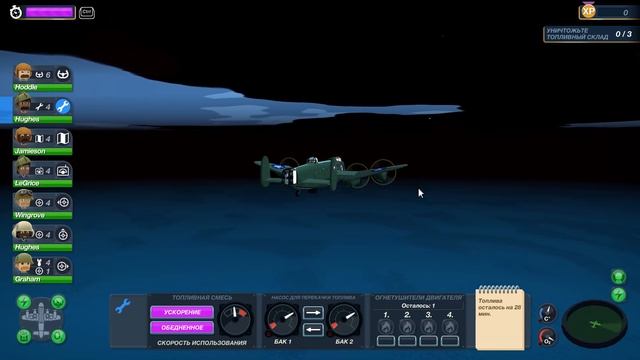The width and height of the screenshot is (640, 360).
Task: Select radio operator LeGrice's portrait
Action: click(x=23, y=167)
